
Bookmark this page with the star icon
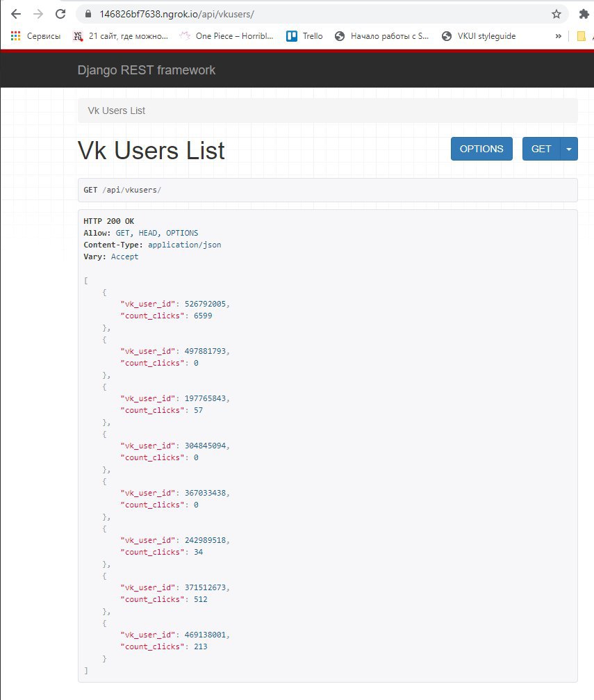[556, 14]
